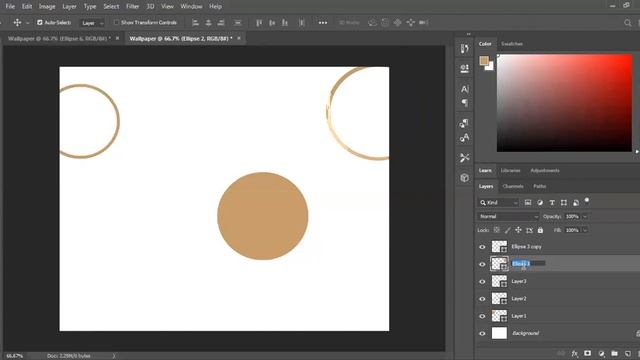The width and height of the screenshot is (640, 360).
Task: Hide the Background layer
Action: (482, 333)
